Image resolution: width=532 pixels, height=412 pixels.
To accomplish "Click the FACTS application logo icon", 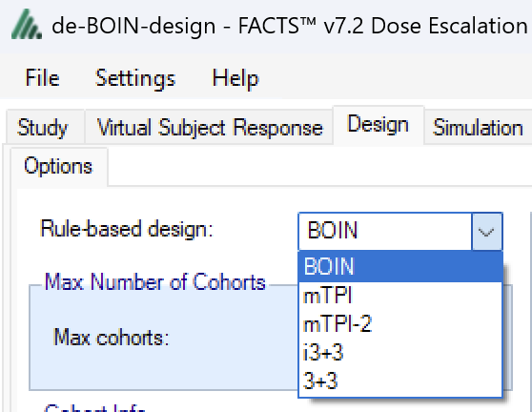I will click(27, 25).
